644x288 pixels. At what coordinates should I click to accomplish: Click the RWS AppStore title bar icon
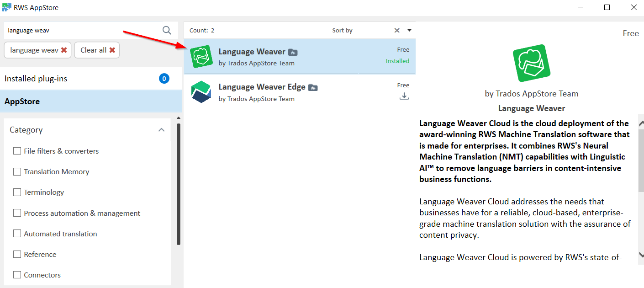pyautogui.click(x=7, y=7)
